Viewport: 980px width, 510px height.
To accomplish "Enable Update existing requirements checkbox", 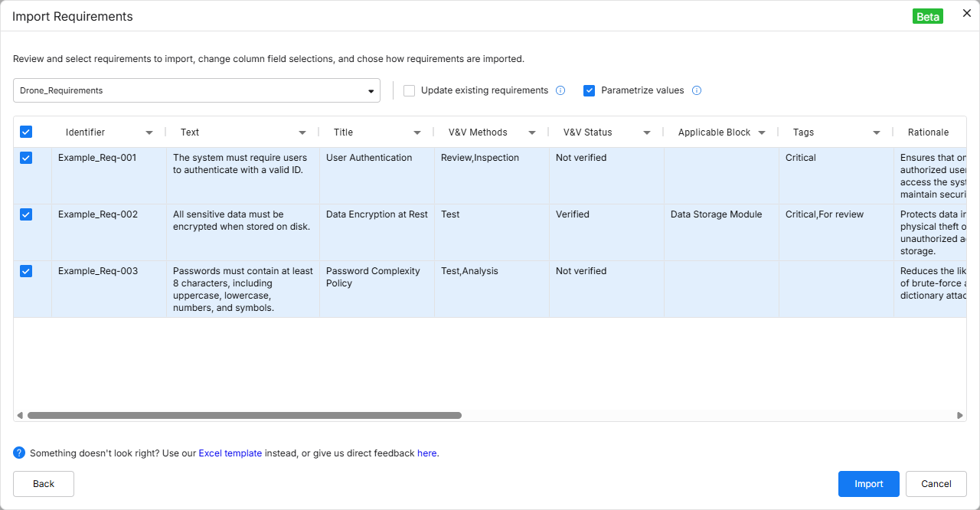I will point(410,90).
